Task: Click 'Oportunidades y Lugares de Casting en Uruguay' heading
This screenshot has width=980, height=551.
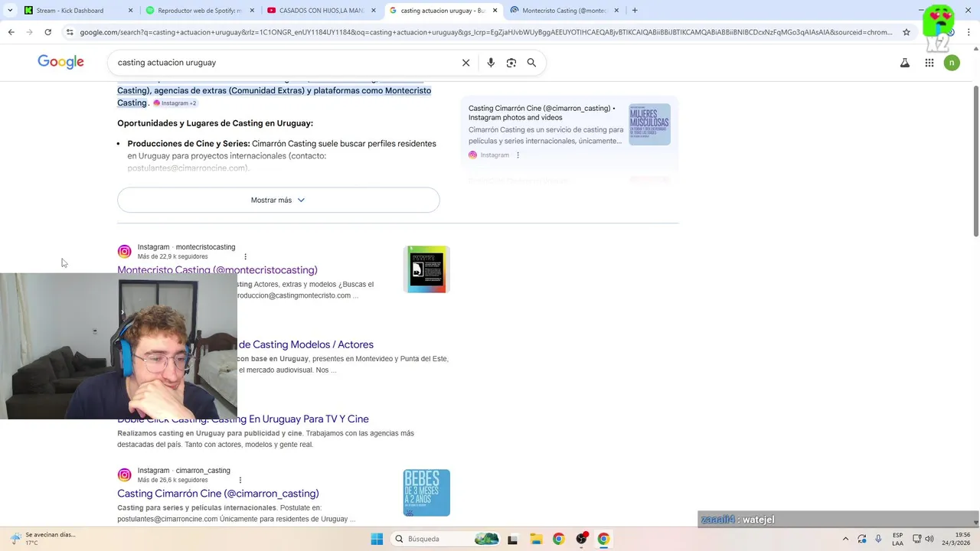Action: [x=215, y=123]
